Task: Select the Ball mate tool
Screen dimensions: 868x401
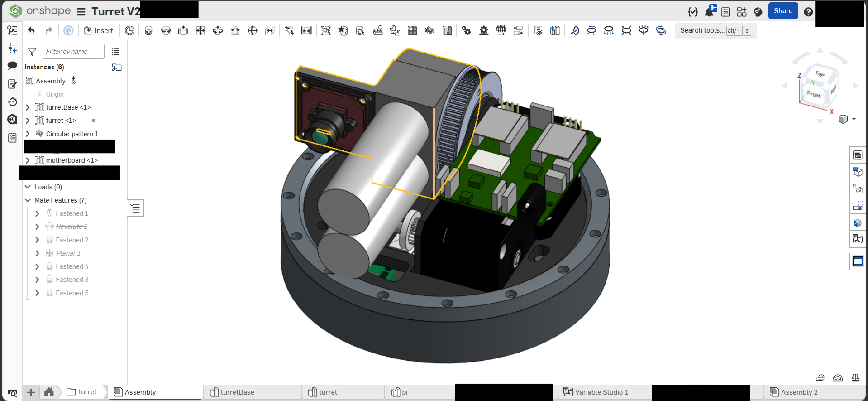Action: click(x=253, y=30)
